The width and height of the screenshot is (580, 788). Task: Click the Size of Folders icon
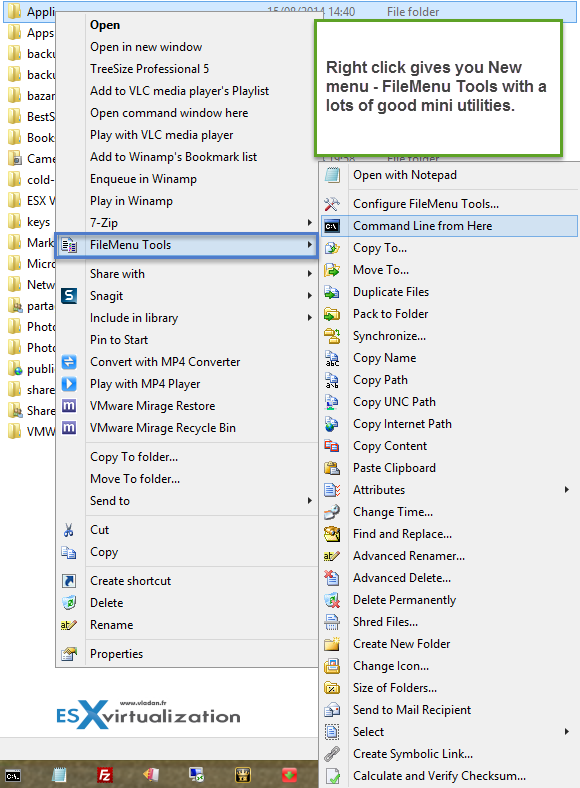click(332, 688)
